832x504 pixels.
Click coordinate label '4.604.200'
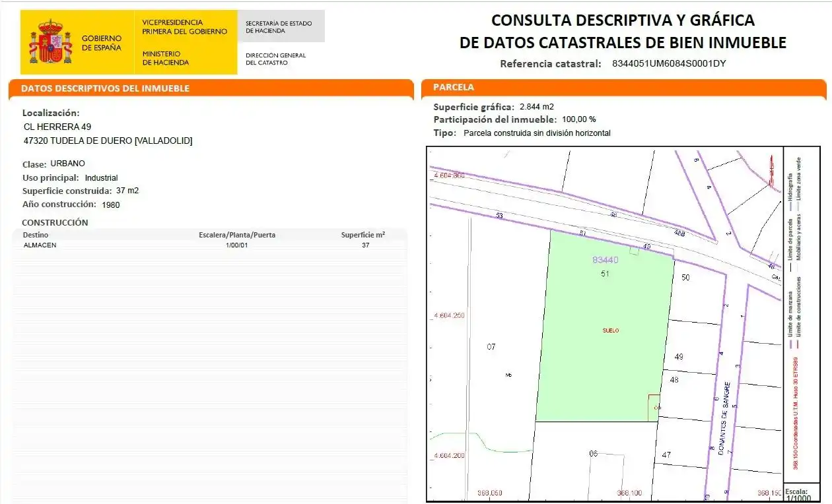450,456
